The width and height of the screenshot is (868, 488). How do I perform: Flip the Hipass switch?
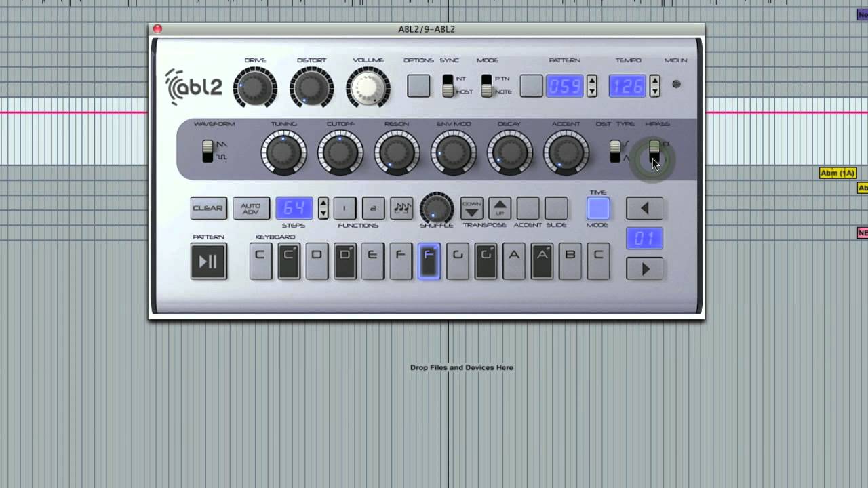coord(654,151)
